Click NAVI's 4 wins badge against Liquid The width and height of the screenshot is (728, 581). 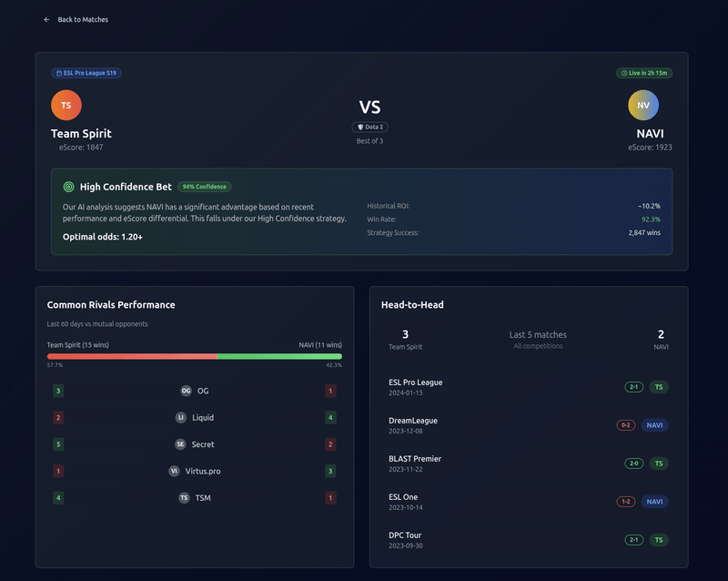pyautogui.click(x=330, y=417)
